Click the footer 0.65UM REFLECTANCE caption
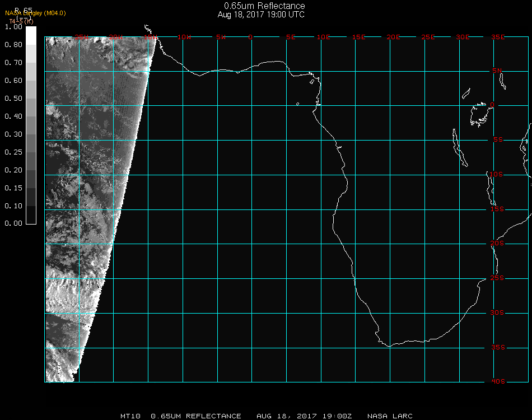 click(x=196, y=416)
